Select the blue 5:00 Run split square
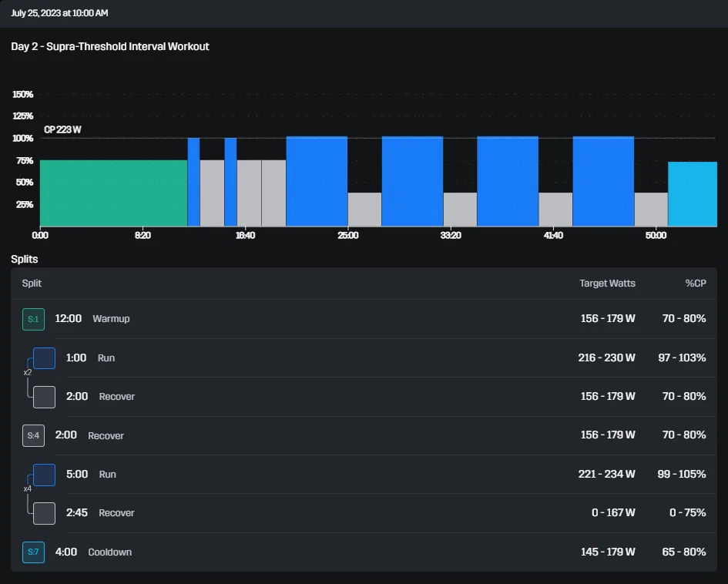This screenshot has height=584, width=728. click(44, 475)
